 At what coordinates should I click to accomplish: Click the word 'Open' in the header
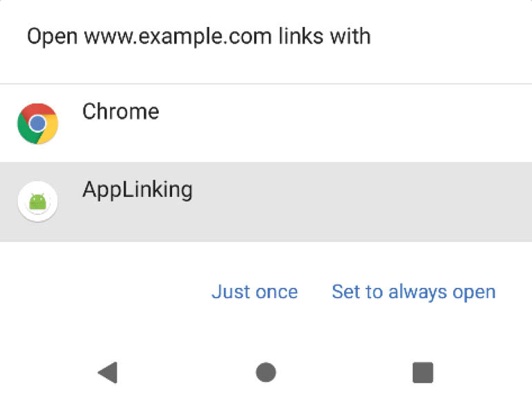(53, 37)
